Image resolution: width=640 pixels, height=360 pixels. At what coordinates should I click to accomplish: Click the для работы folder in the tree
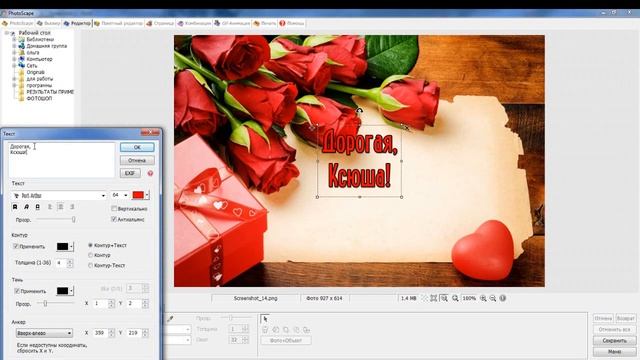tap(40, 79)
